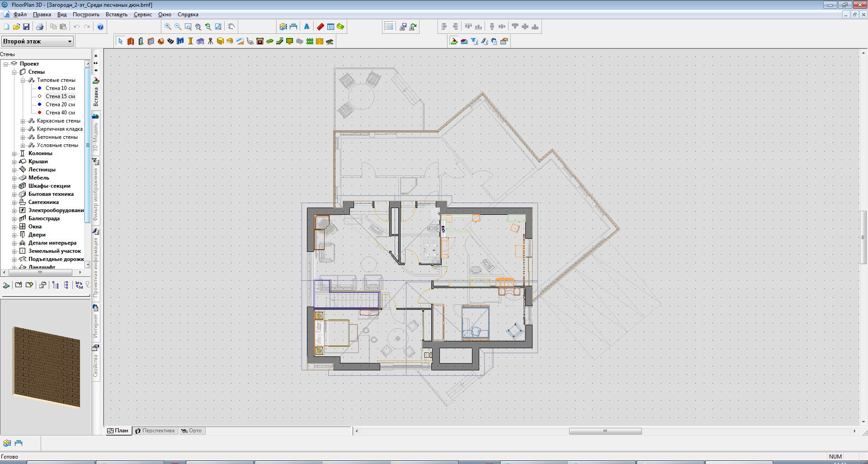Viewport: 868px width, 464px height.
Task: Select Стена 40 см tree item
Action: 60,113
